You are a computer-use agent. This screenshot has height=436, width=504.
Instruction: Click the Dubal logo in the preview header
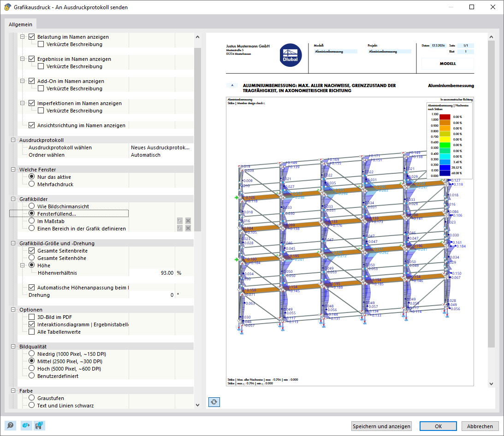click(291, 55)
